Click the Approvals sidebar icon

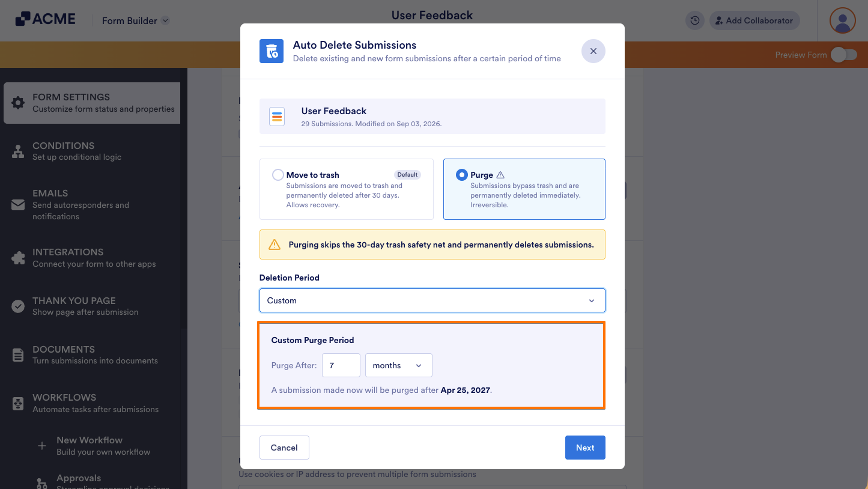(x=42, y=484)
